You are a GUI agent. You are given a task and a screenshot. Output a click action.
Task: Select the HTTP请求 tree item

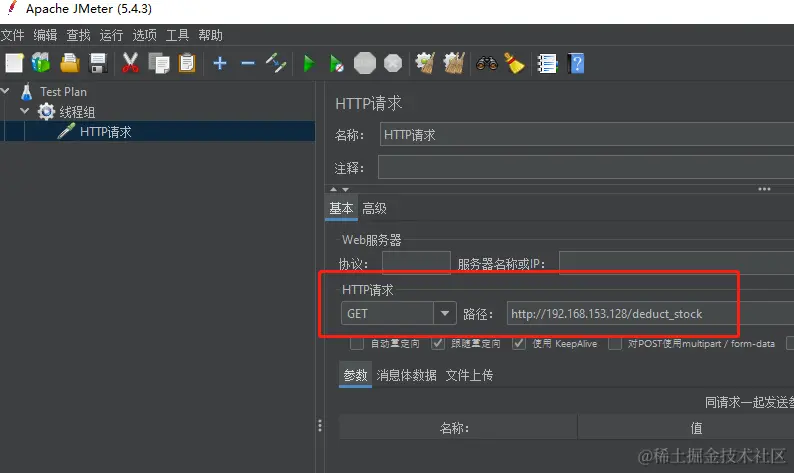(105, 132)
